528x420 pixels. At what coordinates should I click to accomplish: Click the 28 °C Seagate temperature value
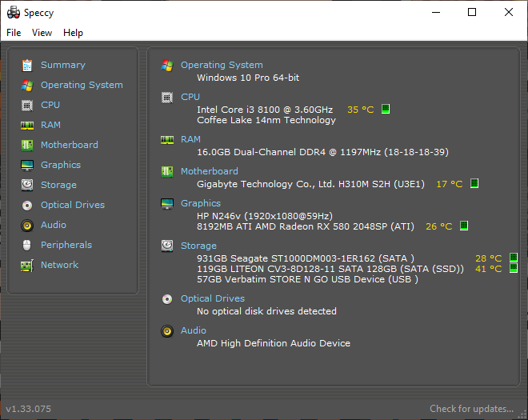pos(488,258)
